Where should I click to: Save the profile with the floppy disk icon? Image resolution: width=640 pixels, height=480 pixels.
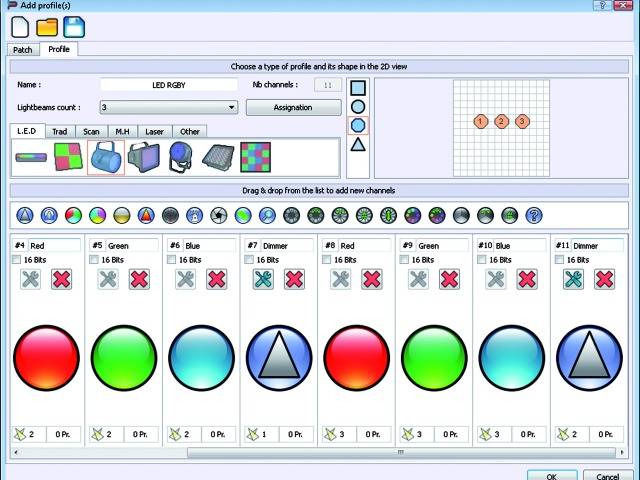click(x=74, y=28)
